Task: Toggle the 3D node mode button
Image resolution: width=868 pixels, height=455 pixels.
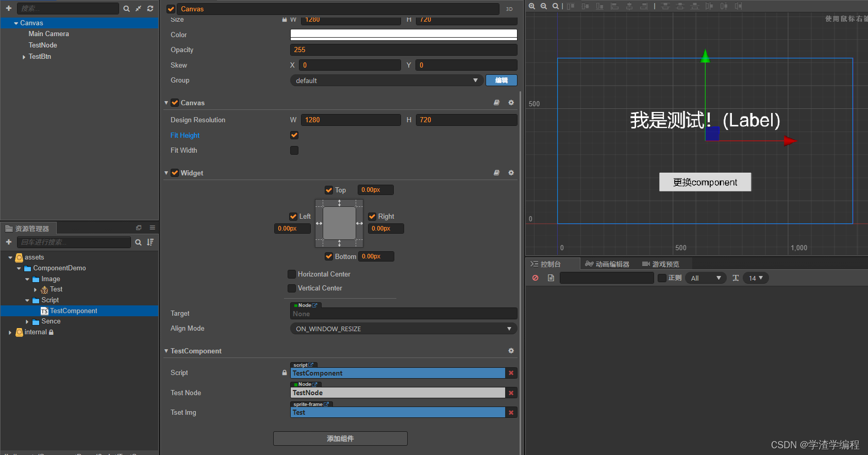Action: coord(509,9)
